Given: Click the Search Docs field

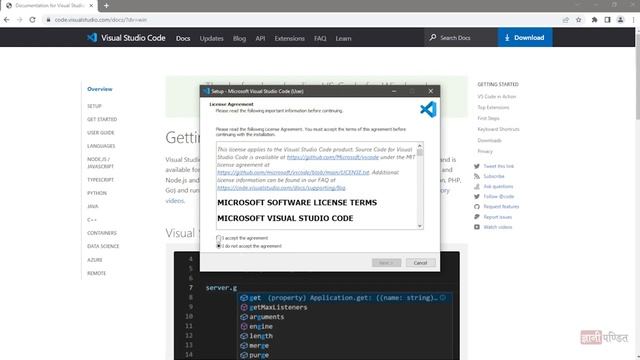Looking at the screenshot, I should click(461, 38).
